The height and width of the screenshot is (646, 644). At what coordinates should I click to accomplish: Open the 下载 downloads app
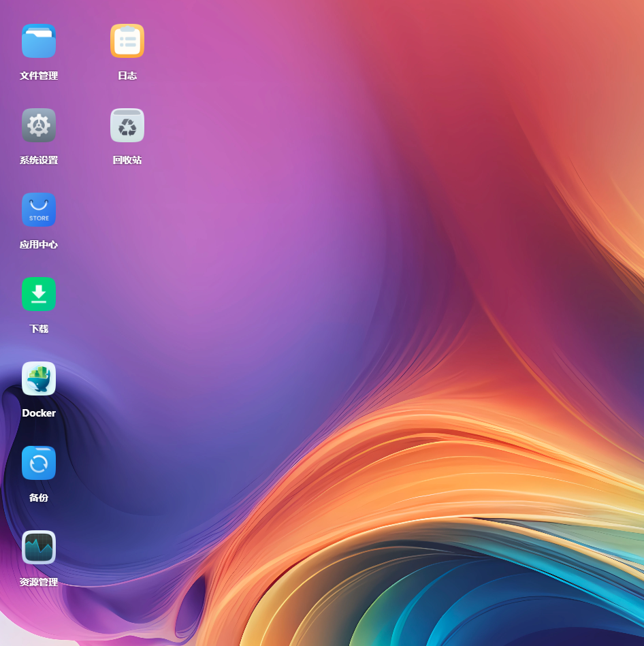[x=39, y=294]
